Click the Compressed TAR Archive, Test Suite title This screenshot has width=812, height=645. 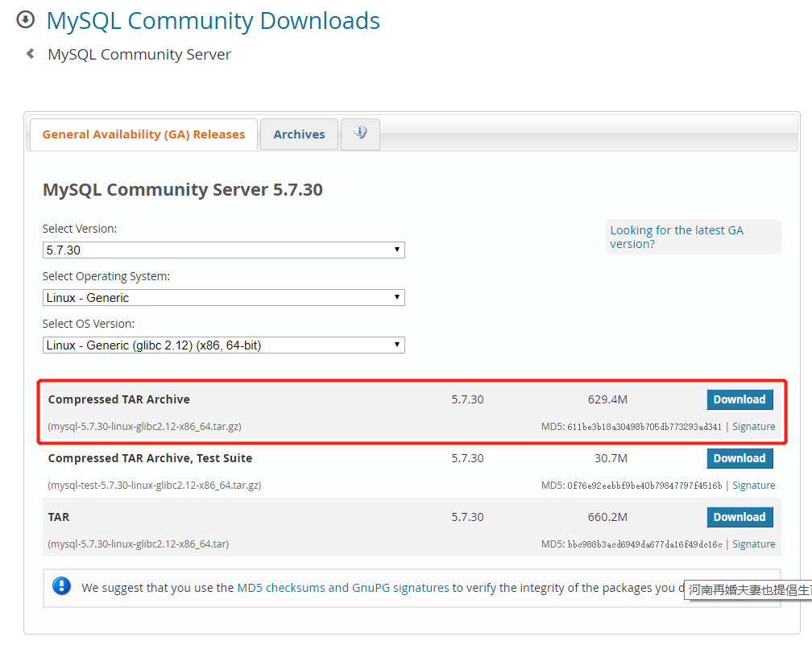coord(150,459)
